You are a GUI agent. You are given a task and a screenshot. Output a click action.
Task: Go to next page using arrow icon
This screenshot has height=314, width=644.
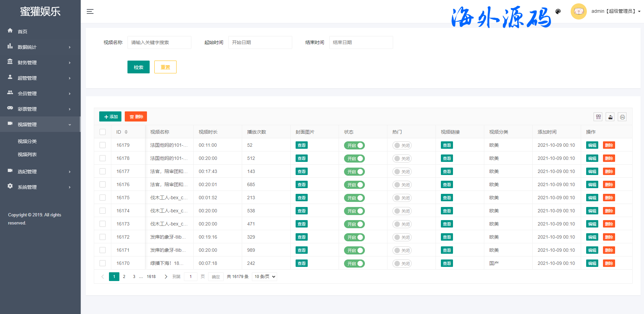coord(166,277)
